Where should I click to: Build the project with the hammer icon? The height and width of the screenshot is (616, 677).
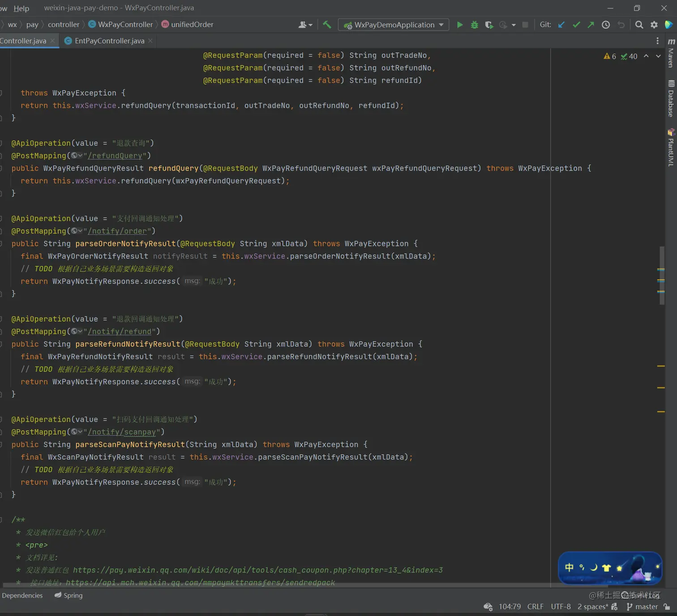point(327,25)
